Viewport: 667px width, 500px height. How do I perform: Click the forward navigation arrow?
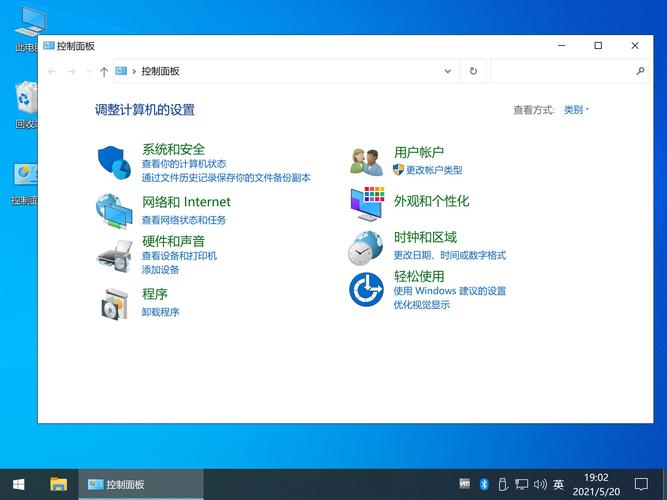tap(72, 71)
